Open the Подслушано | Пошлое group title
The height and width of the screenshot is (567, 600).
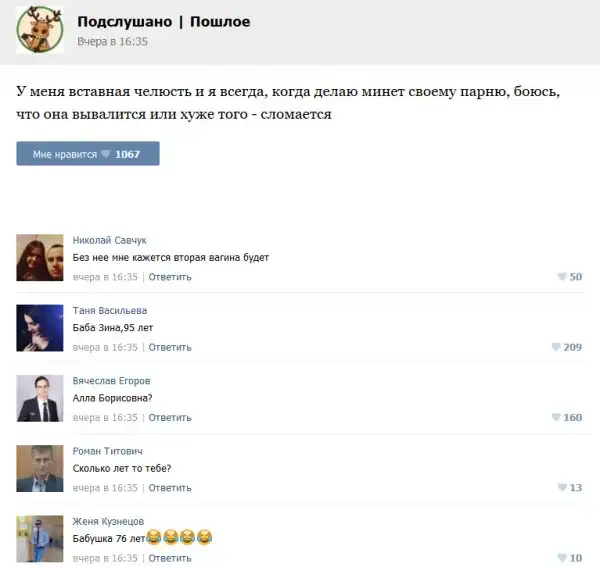point(164,22)
